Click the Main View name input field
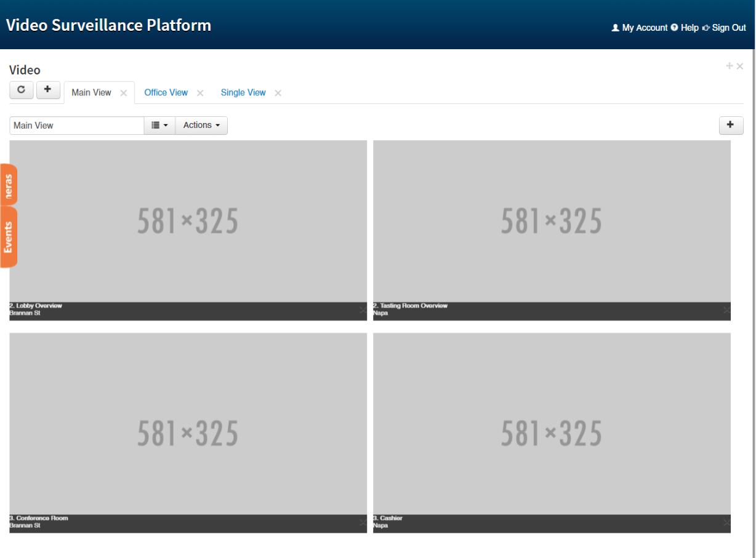Image resolution: width=756 pixels, height=558 pixels. [76, 125]
